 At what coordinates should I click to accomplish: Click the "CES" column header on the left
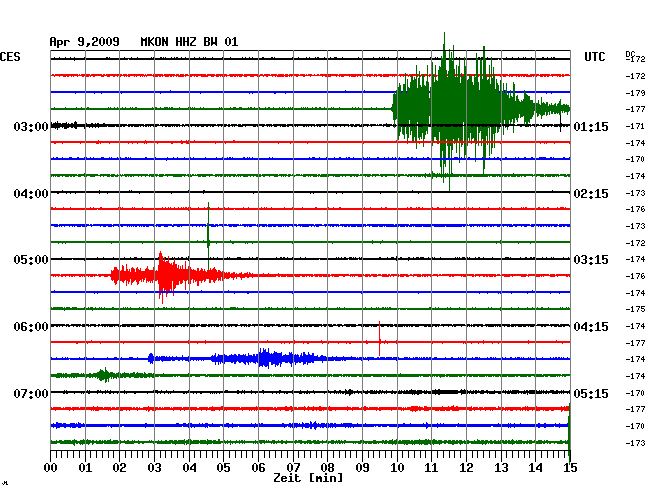(x=10, y=57)
